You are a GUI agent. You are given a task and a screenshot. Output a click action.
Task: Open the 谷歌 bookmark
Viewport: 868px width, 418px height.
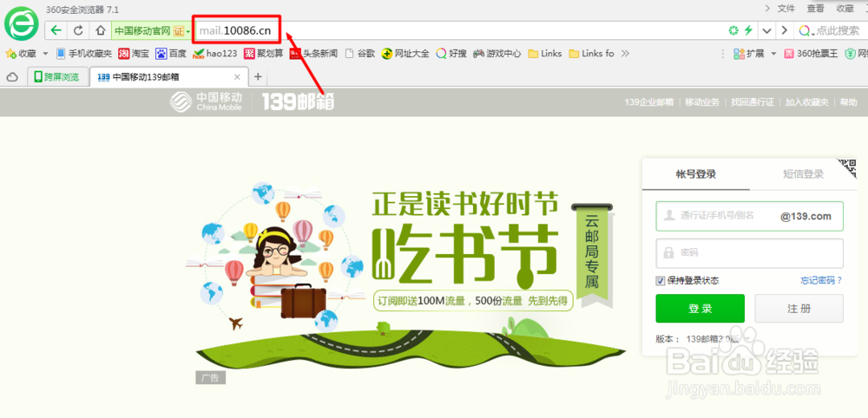[360, 54]
